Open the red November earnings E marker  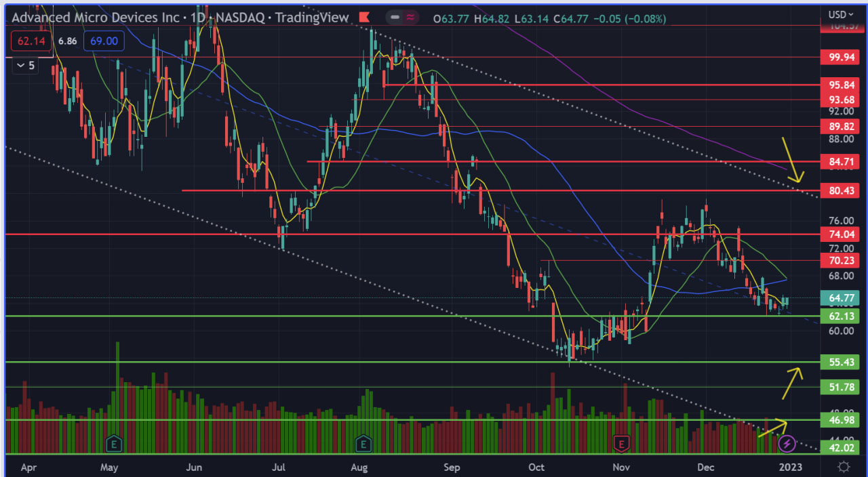point(620,443)
